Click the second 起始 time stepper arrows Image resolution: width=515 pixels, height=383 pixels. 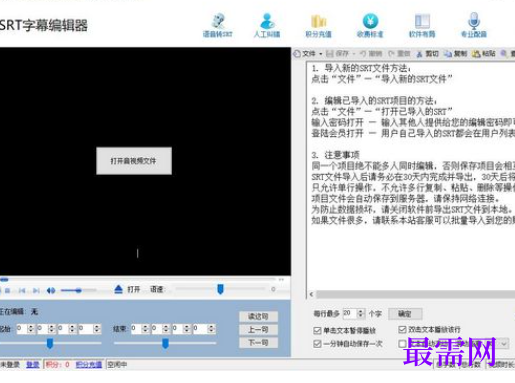(x=51, y=329)
